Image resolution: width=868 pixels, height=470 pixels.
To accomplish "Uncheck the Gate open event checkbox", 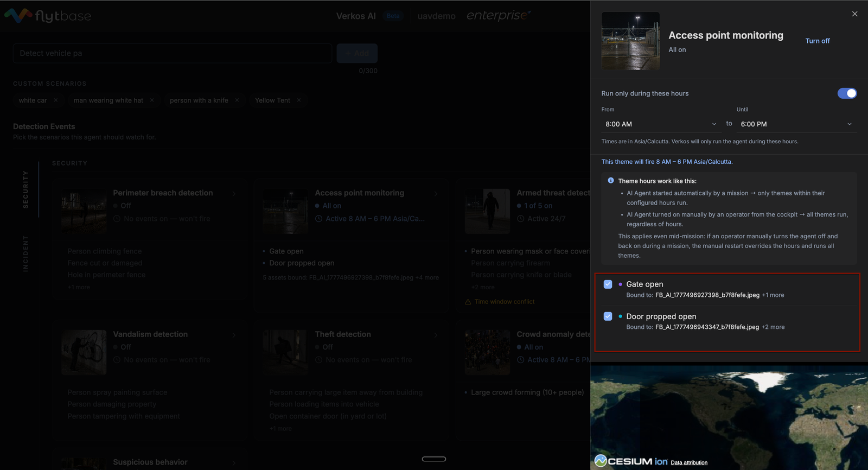I will (x=608, y=284).
